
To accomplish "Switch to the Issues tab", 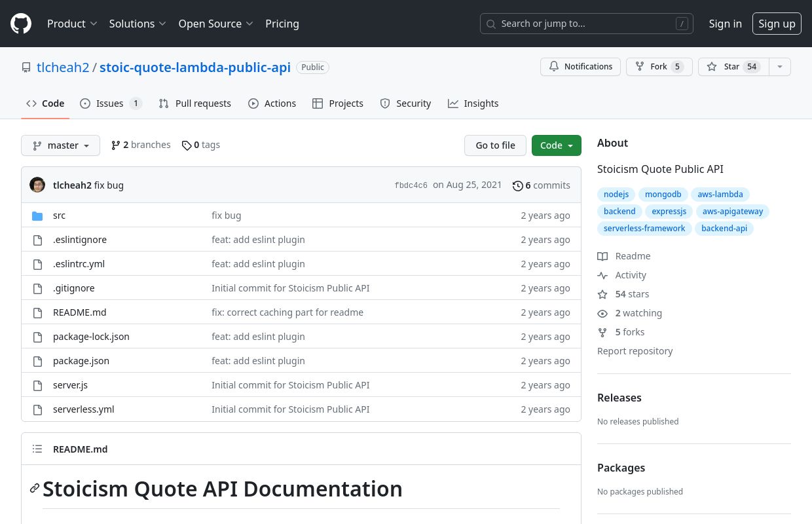I will pyautogui.click(x=111, y=103).
